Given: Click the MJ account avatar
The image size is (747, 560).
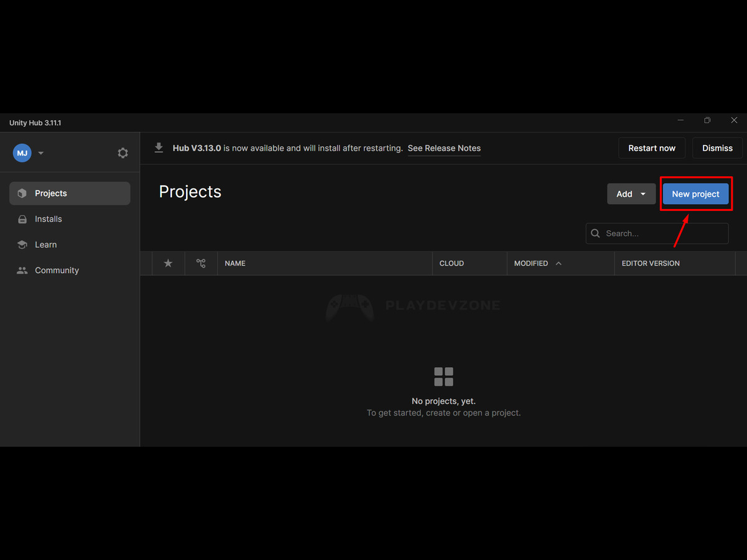Looking at the screenshot, I should tap(22, 153).
